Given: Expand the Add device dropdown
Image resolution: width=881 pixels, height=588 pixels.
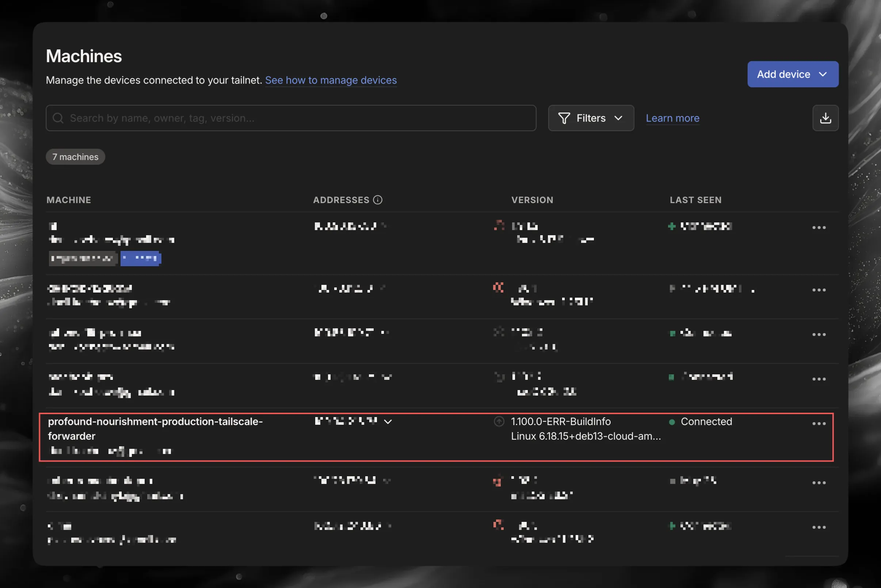Looking at the screenshot, I should (x=793, y=74).
